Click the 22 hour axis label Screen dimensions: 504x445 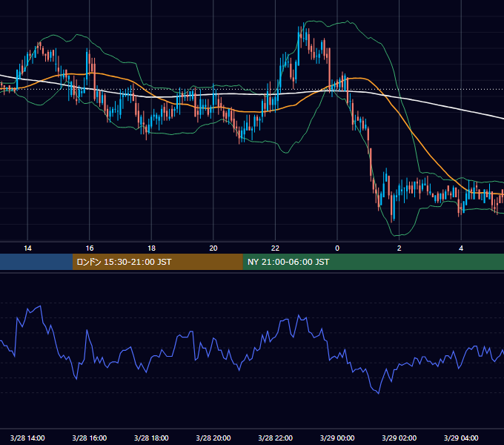[x=275, y=248]
